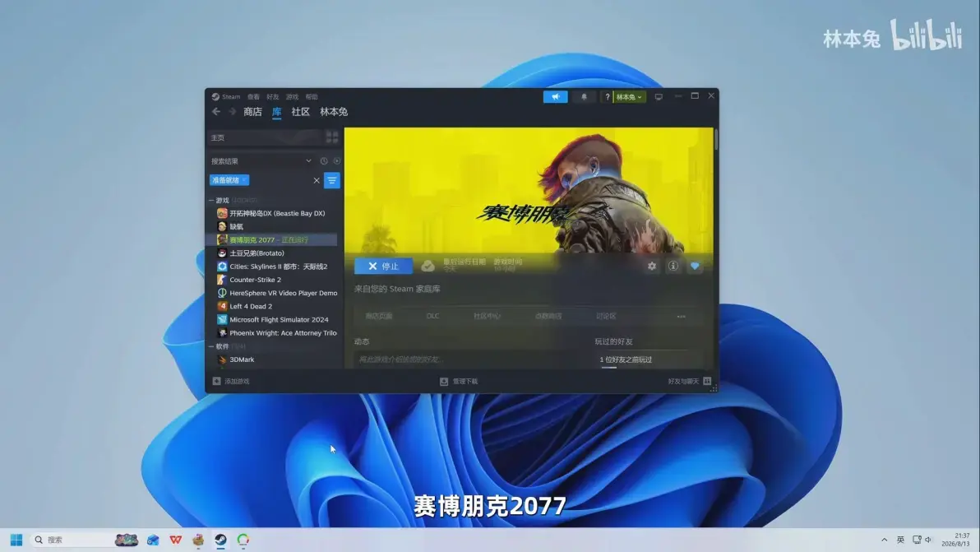
Task: Open the 商店页面 link
Action: (x=379, y=317)
